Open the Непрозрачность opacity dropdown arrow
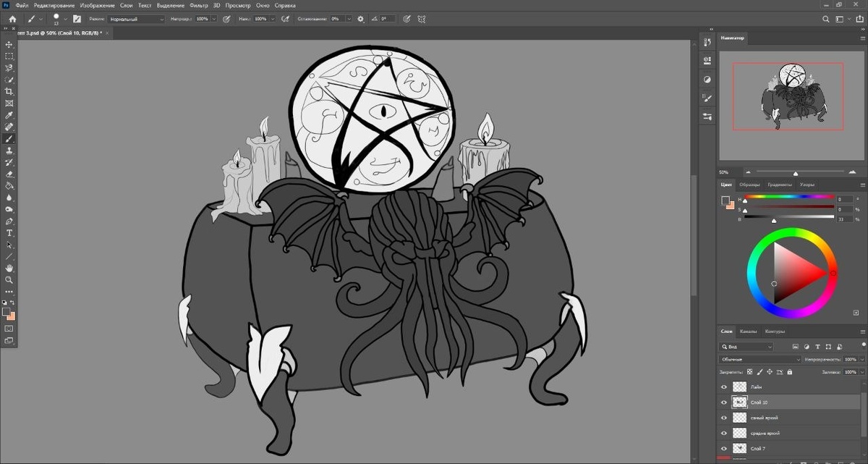This screenshot has width=868, height=464. tap(861, 359)
